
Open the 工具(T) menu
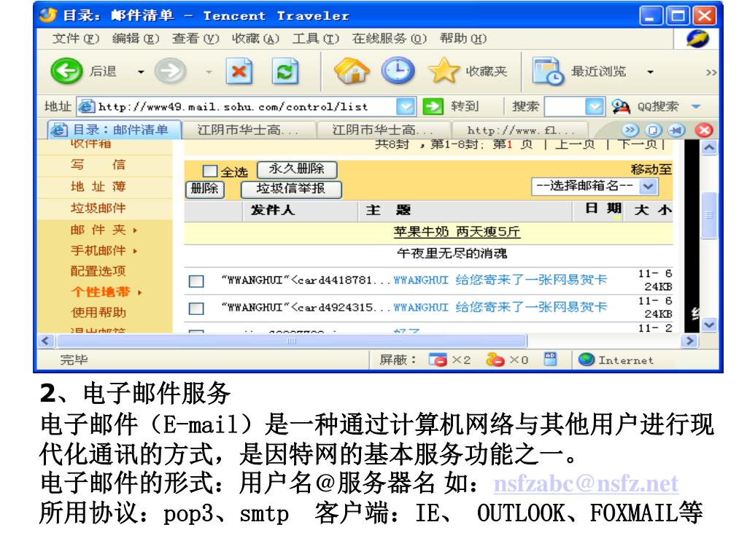point(315,39)
